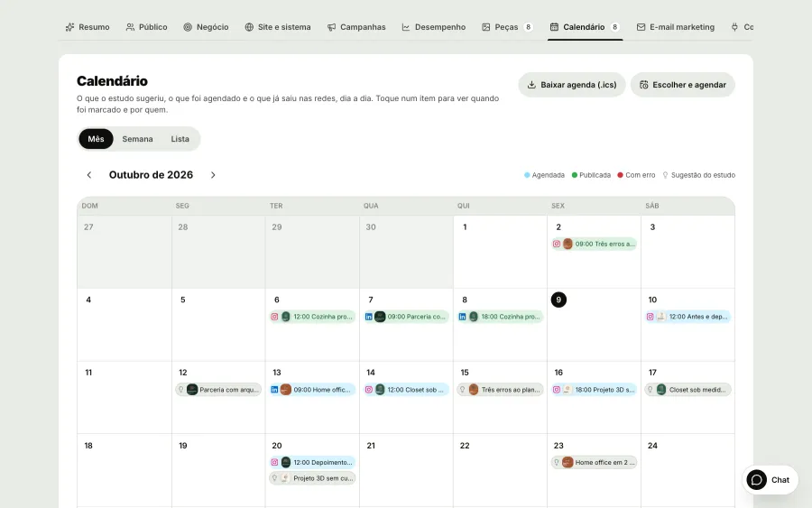
Task: Open the Projeto 3D sem cu suggestion on October 20
Action: point(312,478)
